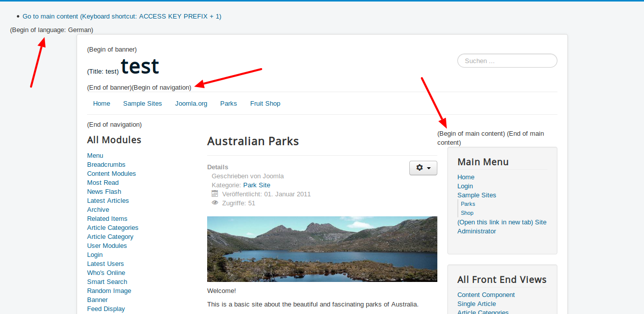Viewport: 644px width, 314px height.
Task: Open the Random Image module page
Action: click(x=109, y=290)
